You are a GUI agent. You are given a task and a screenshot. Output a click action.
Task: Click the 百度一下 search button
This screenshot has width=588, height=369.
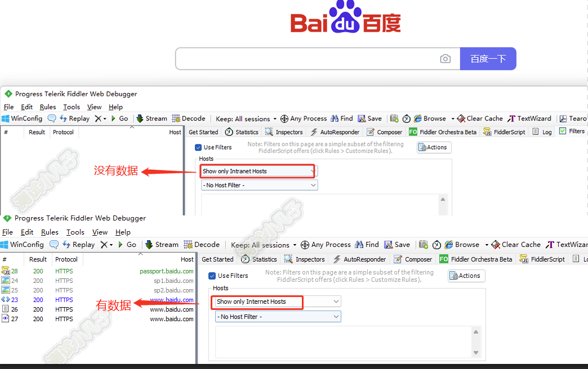(488, 59)
